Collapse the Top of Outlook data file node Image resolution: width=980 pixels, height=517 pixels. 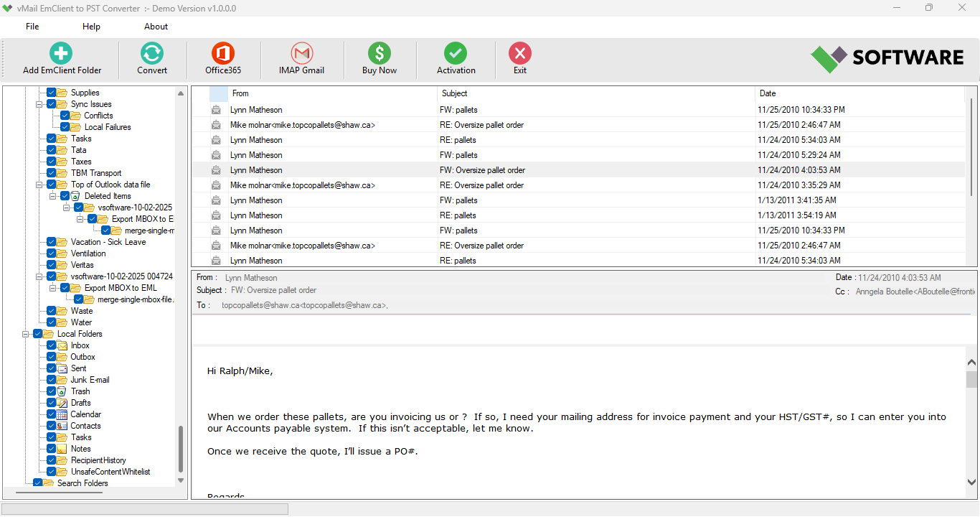(39, 185)
